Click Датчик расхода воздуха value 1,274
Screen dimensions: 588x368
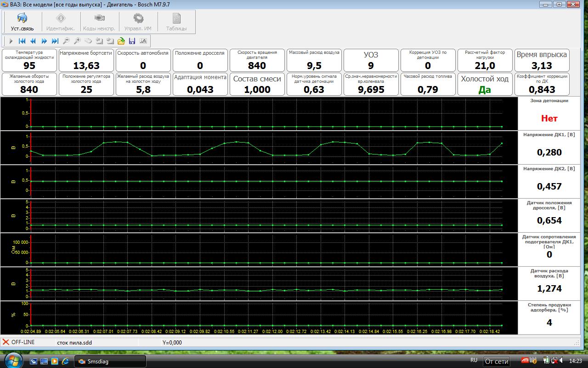(x=549, y=288)
